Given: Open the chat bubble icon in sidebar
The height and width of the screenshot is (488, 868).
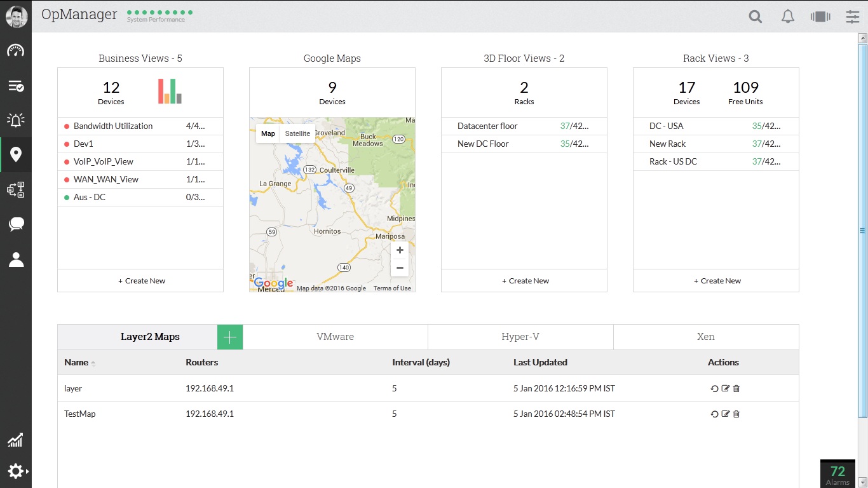Looking at the screenshot, I should pos(16,224).
